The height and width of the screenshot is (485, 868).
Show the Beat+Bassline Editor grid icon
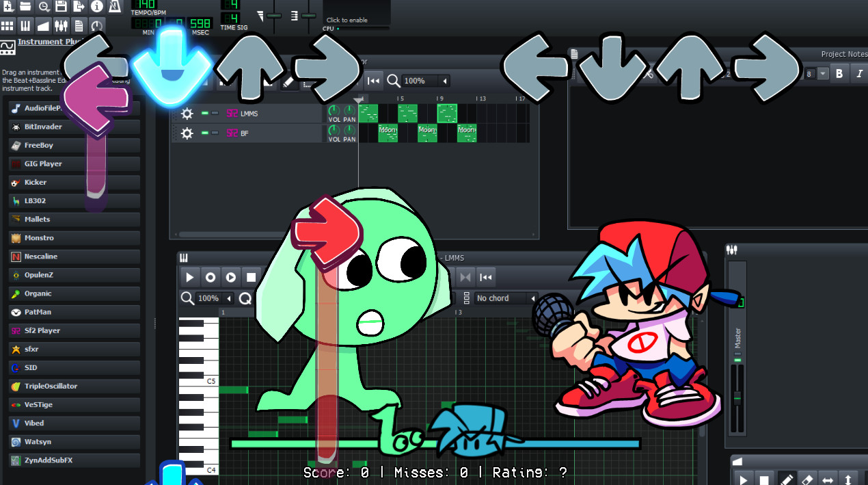click(x=8, y=26)
